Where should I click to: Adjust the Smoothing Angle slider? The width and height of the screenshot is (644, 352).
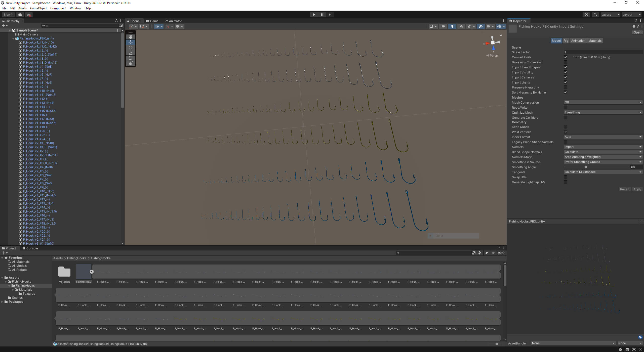click(586, 167)
